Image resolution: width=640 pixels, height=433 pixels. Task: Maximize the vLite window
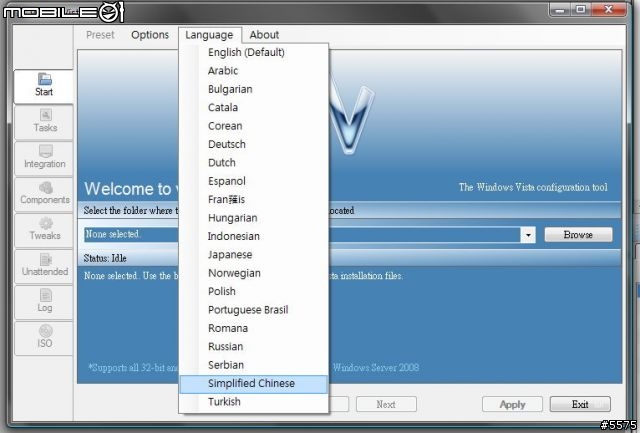(x=581, y=9)
